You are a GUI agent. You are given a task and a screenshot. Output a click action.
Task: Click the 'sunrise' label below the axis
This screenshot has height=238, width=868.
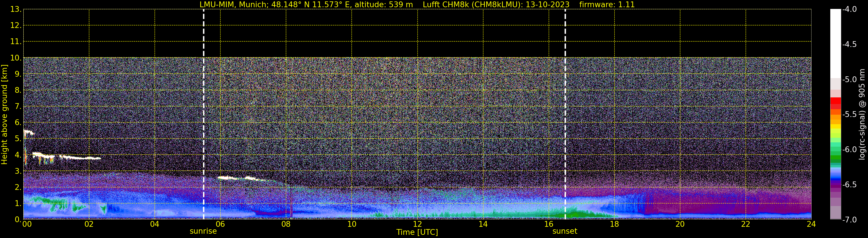pyautogui.click(x=203, y=231)
